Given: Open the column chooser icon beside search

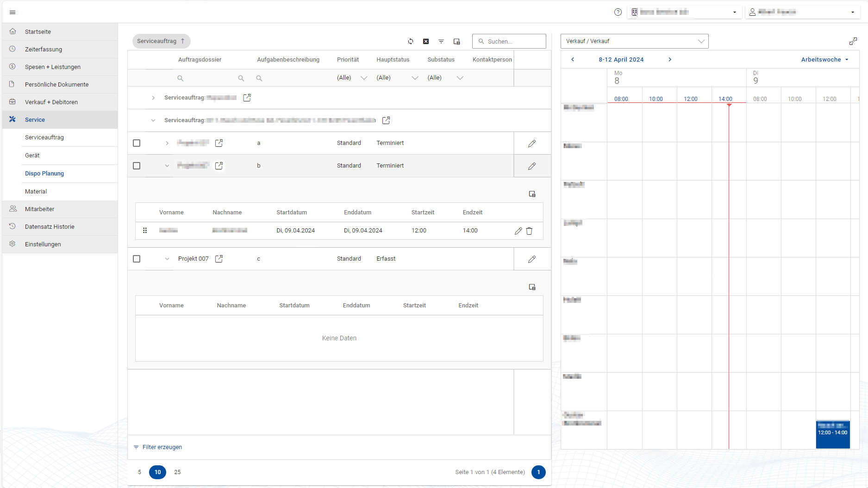Looking at the screenshot, I should coord(456,42).
